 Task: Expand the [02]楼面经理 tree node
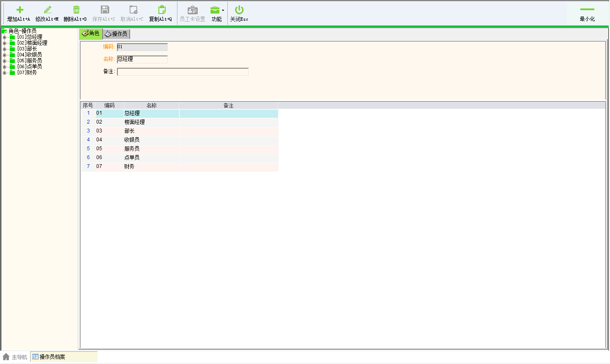coord(4,43)
